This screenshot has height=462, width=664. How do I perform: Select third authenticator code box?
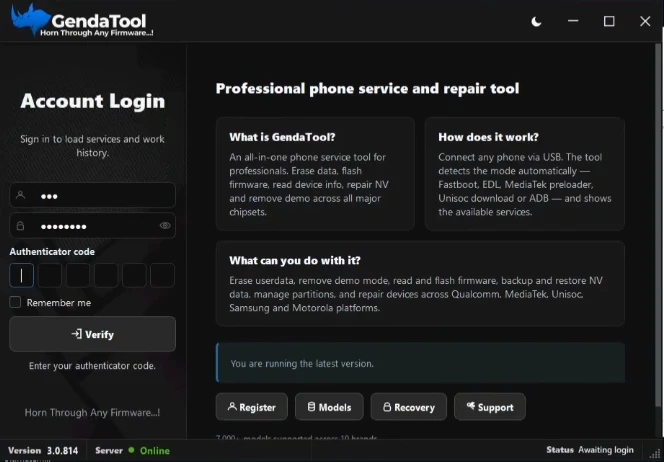78,275
